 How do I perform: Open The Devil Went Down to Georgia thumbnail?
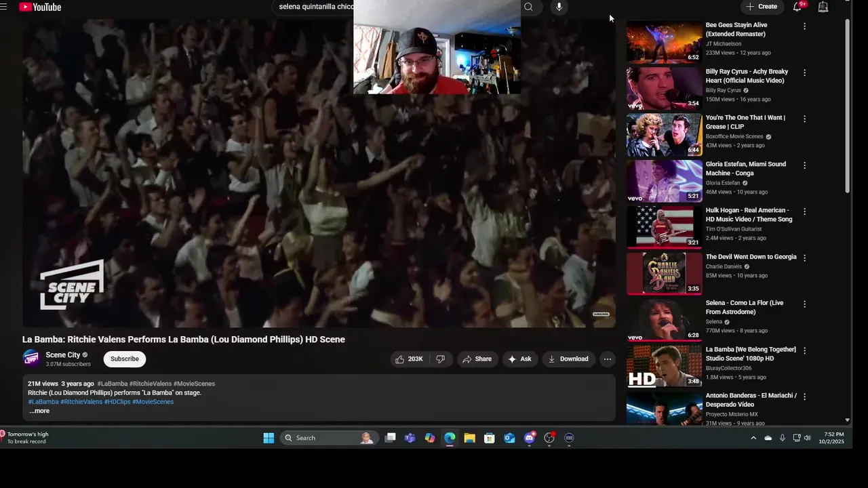(x=664, y=274)
